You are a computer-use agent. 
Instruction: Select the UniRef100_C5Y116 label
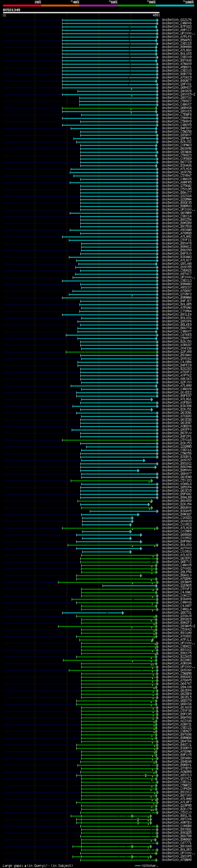pos(177,440)
